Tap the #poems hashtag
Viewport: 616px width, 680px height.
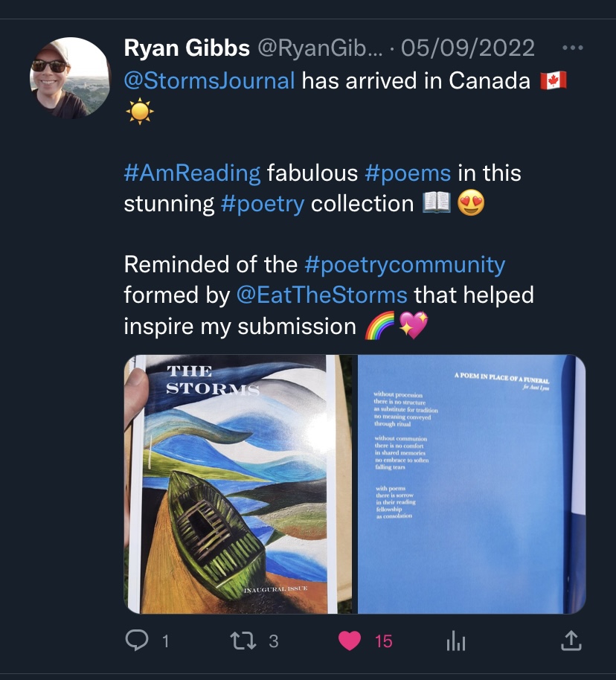[x=408, y=173]
